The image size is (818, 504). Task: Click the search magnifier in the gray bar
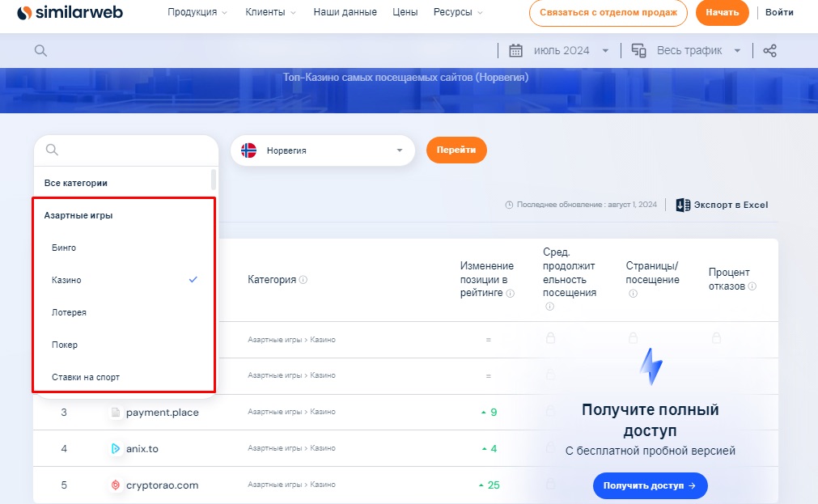(x=40, y=51)
